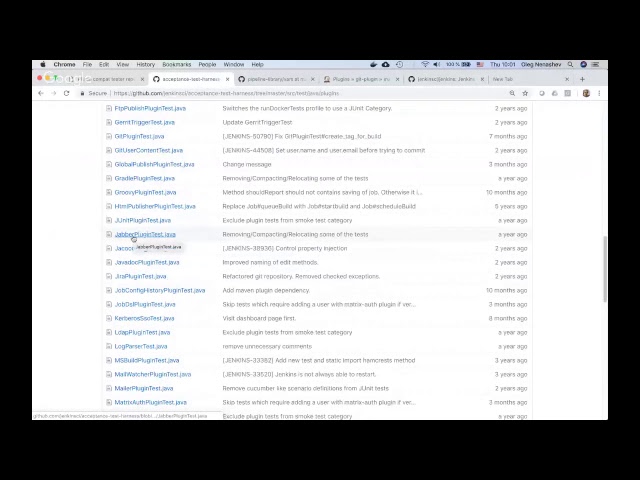Click the Wi-Fi status icon
640x480 pixels.
coord(425,64)
